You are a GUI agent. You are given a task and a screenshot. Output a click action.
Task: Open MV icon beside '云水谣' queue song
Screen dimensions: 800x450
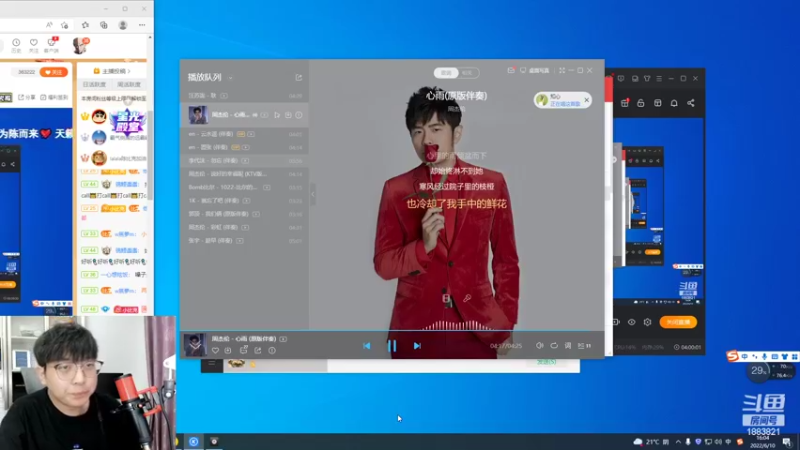tap(251, 134)
